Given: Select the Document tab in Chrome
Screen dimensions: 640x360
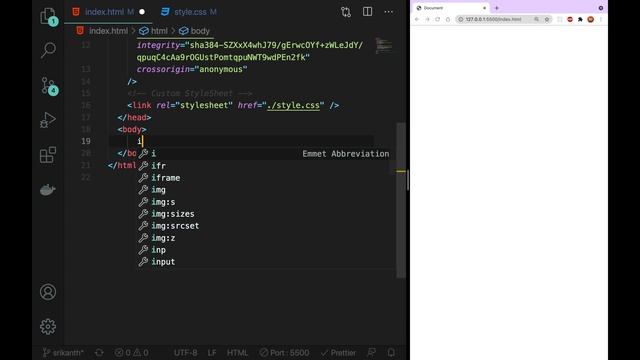Looking at the screenshot, I should pos(451,8).
